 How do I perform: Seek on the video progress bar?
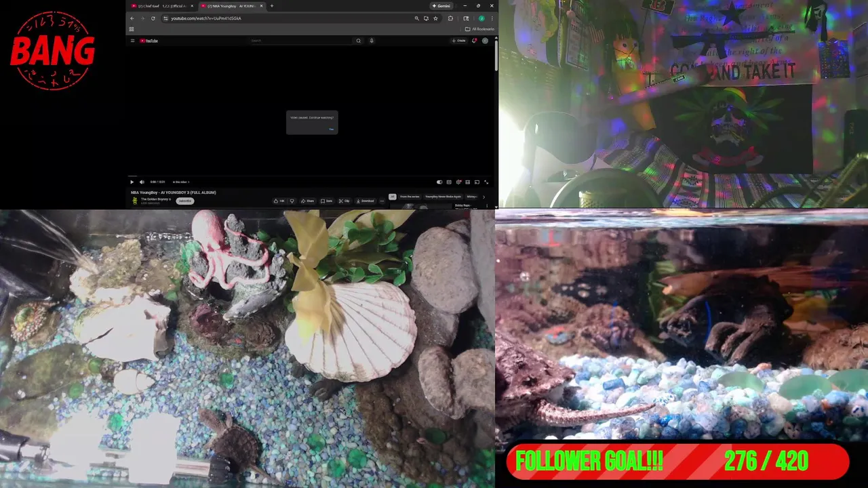click(x=311, y=176)
